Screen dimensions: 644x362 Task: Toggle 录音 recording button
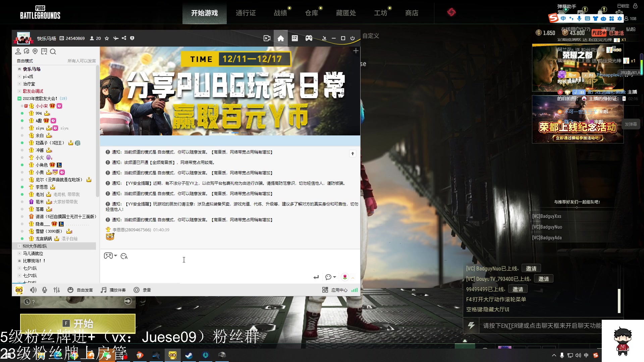point(137,290)
